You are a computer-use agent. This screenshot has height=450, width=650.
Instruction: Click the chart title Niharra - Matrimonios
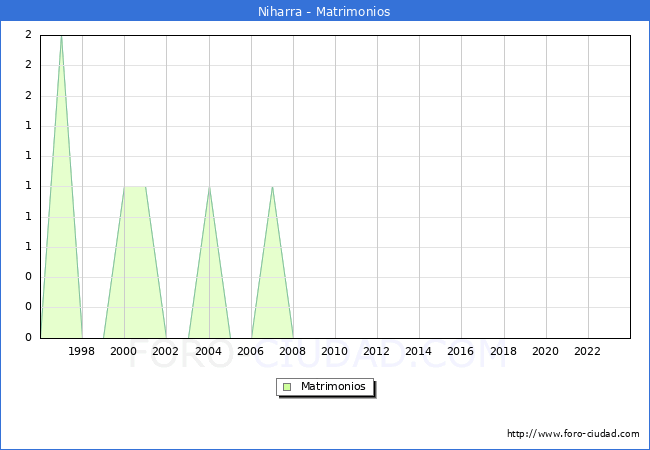pos(324,12)
